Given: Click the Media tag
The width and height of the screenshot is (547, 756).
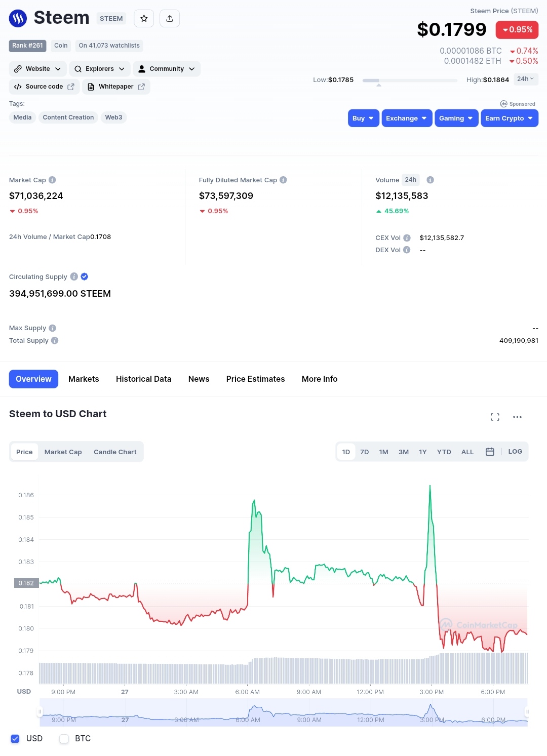Looking at the screenshot, I should tap(22, 117).
